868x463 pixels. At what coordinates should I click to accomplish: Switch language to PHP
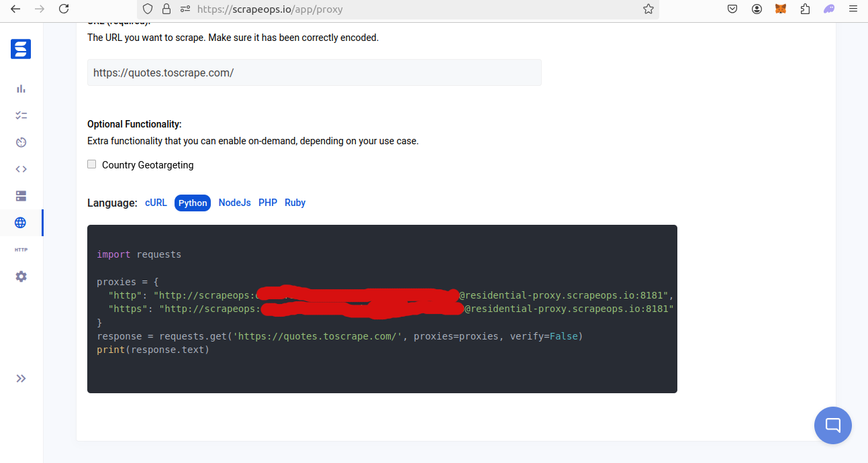click(268, 203)
